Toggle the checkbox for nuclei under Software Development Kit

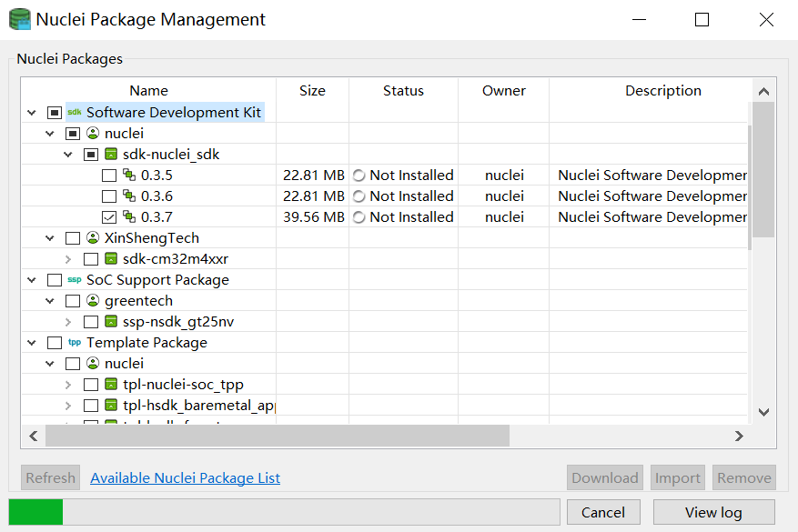[x=73, y=134]
